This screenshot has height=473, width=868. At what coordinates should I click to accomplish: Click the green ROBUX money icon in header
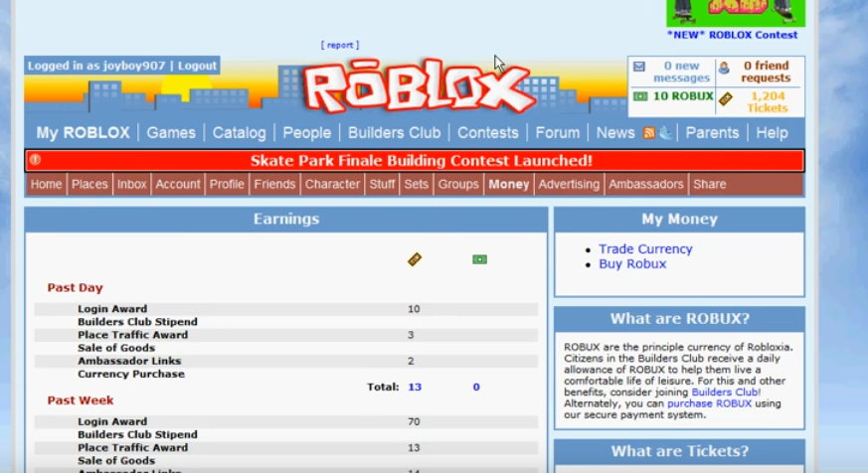[640, 96]
